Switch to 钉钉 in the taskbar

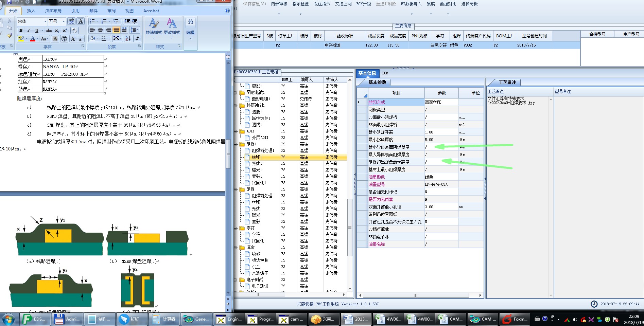click(x=132, y=319)
